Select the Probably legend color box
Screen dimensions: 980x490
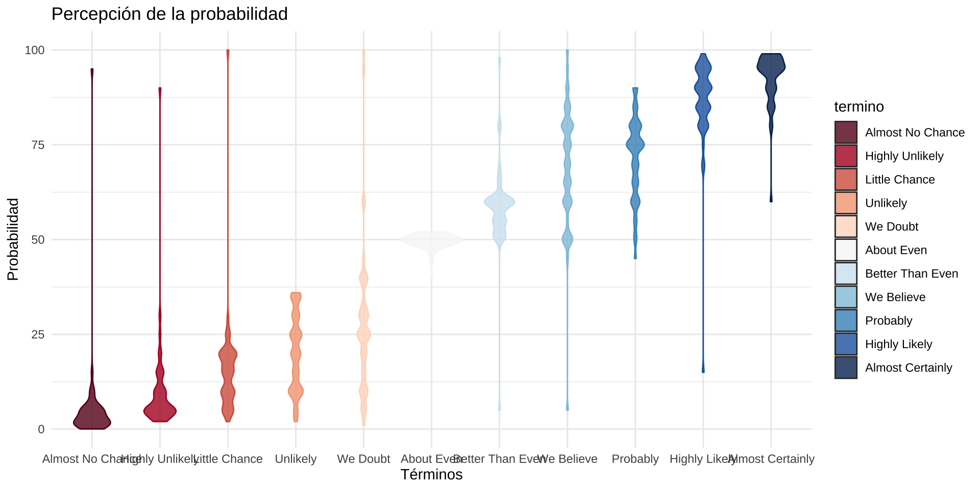[846, 321]
